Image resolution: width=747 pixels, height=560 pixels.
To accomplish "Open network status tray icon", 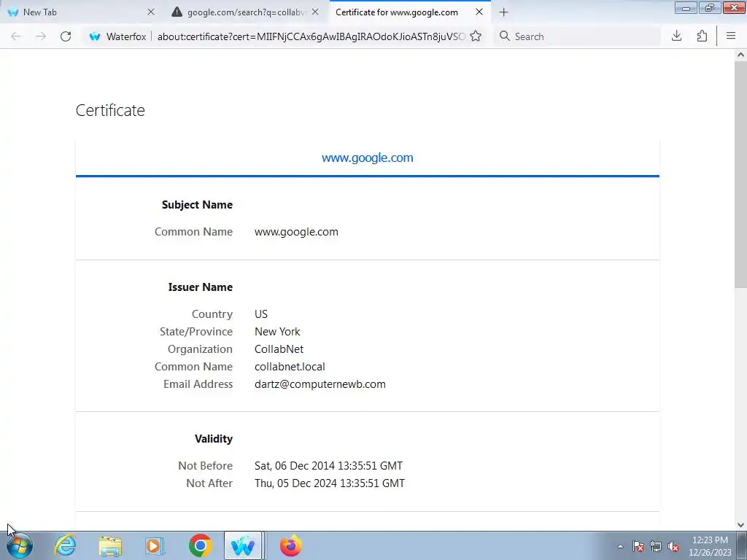I will [656, 546].
